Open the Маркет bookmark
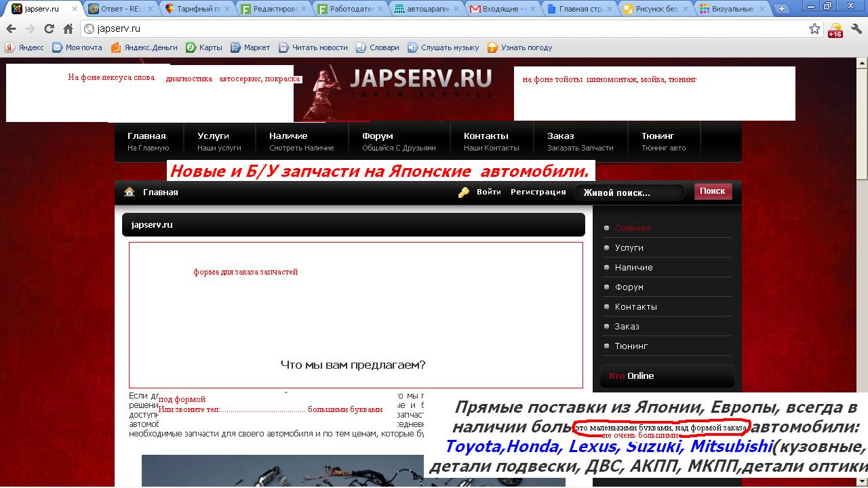 point(250,47)
